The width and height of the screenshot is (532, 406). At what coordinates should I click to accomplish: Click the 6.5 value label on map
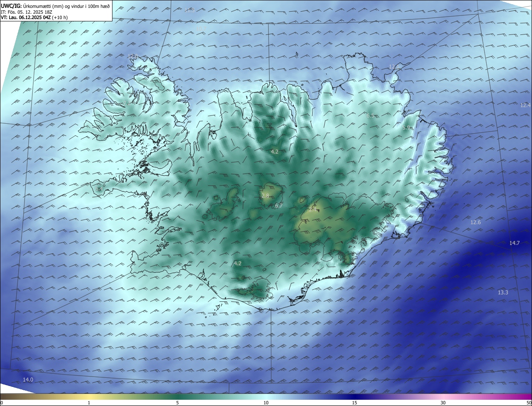click(x=370, y=115)
